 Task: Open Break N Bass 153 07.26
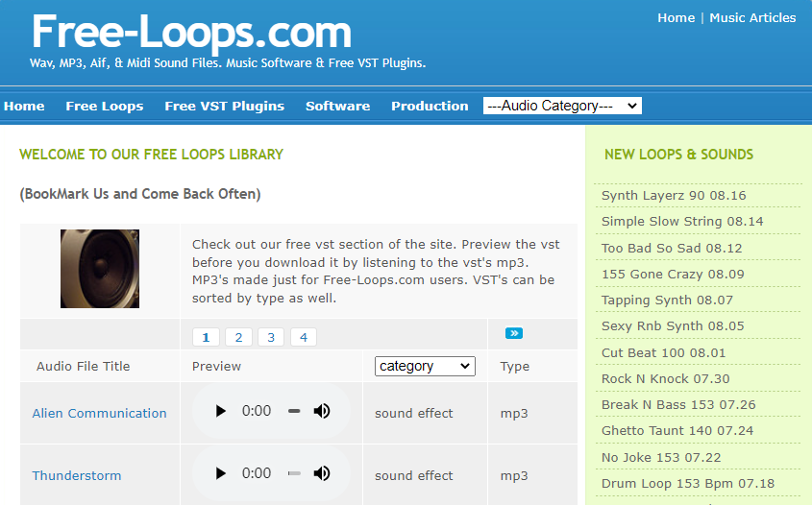point(678,404)
